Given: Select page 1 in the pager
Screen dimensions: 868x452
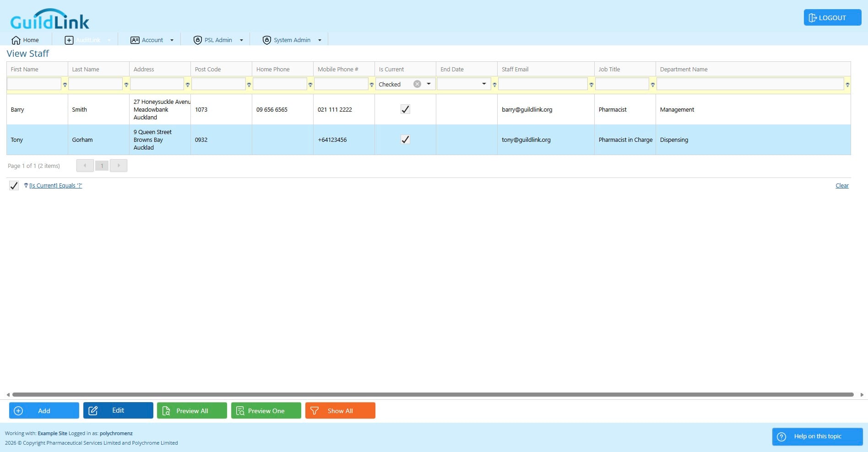Looking at the screenshot, I should 102,166.
